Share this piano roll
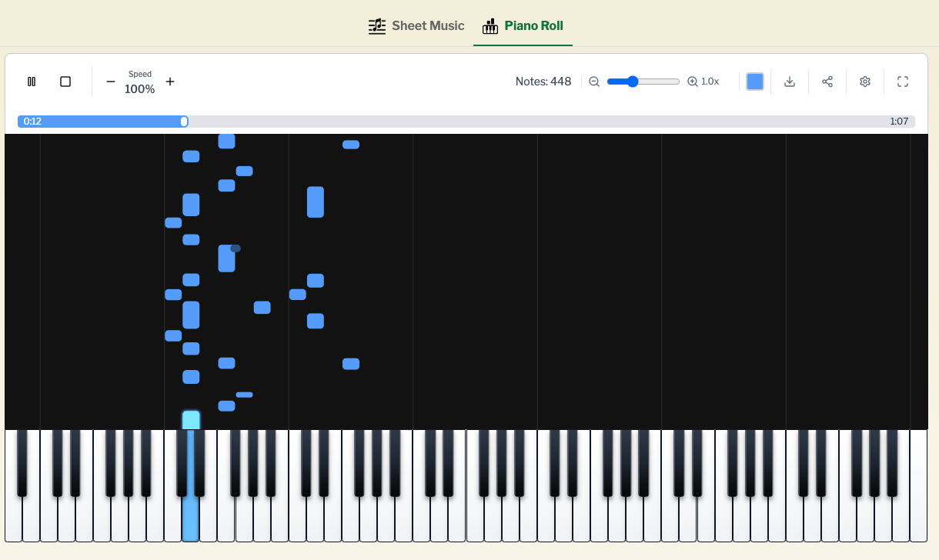 click(827, 82)
